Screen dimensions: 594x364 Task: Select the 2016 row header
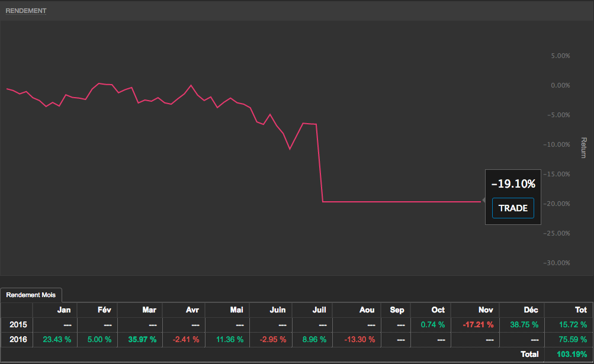pos(18,339)
